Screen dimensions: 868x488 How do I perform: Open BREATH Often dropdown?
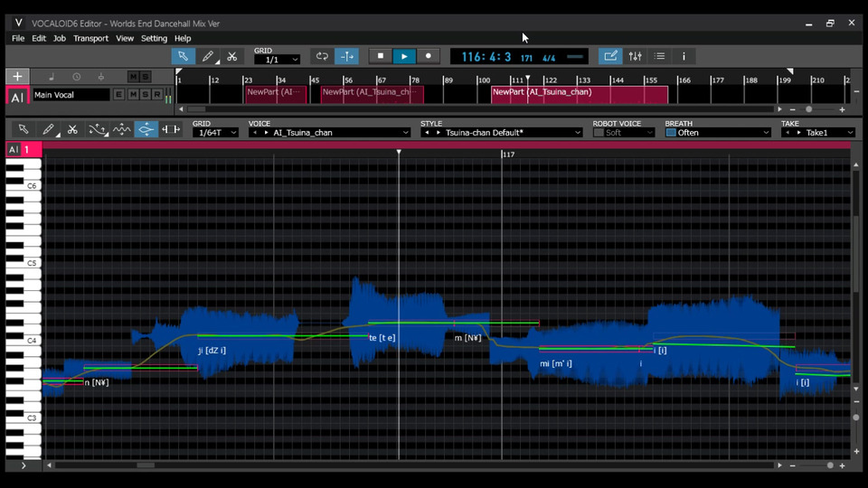718,133
